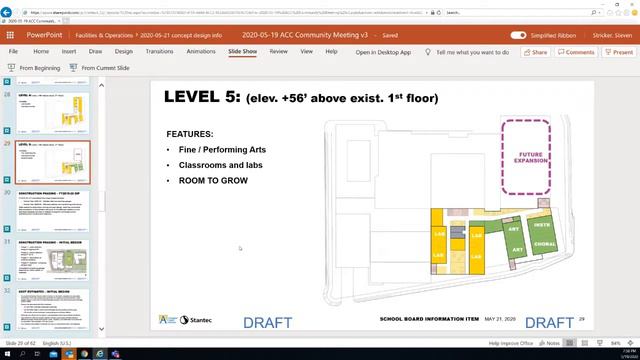Click 'English (U.S.)' language indicator
The image size is (640, 360).
click(x=57, y=343)
